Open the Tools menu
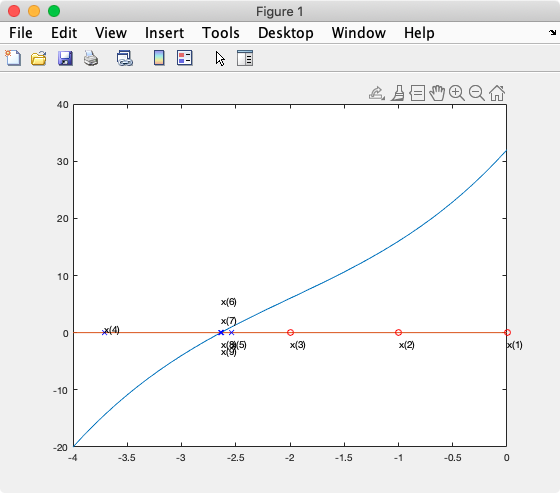Image resolution: width=560 pixels, height=493 pixels. [x=221, y=33]
